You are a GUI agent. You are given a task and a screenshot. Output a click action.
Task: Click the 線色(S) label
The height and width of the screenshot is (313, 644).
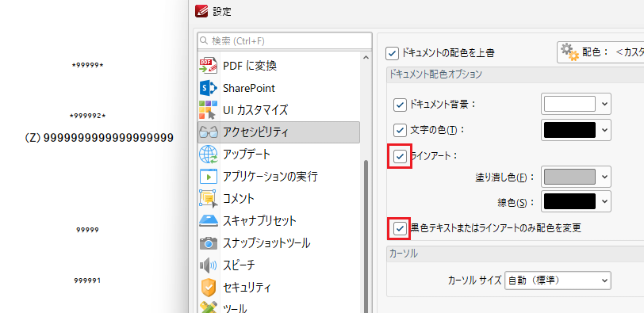[x=516, y=202]
